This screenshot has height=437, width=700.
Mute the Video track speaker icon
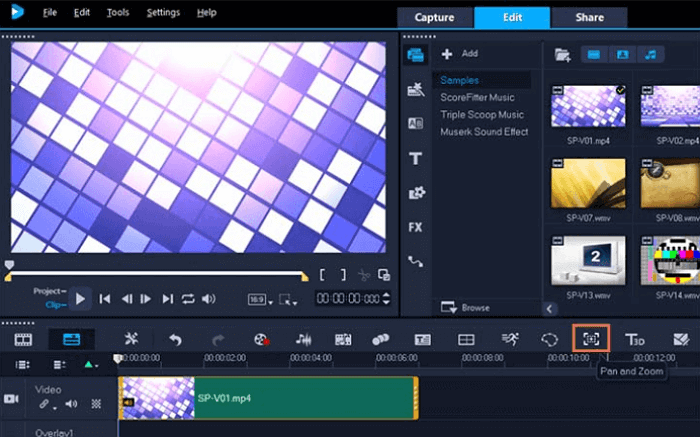[x=71, y=405]
